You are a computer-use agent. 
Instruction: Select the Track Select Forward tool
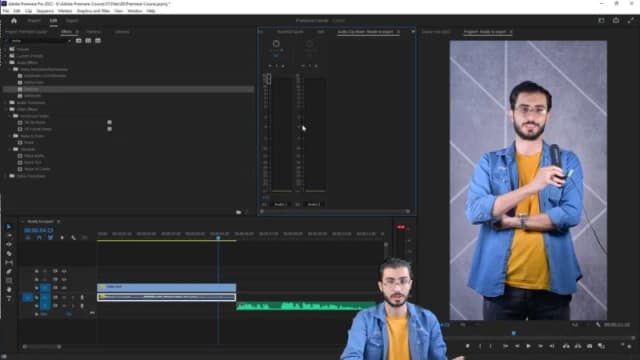tap(9, 236)
